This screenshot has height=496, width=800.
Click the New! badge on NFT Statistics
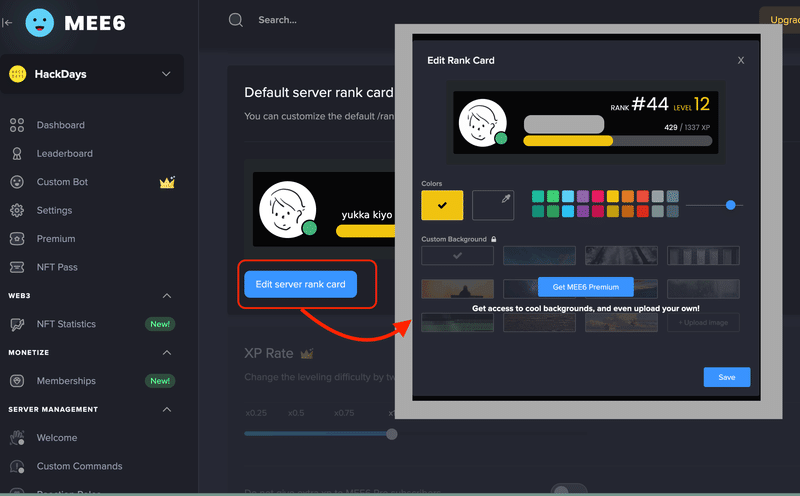tap(160, 324)
